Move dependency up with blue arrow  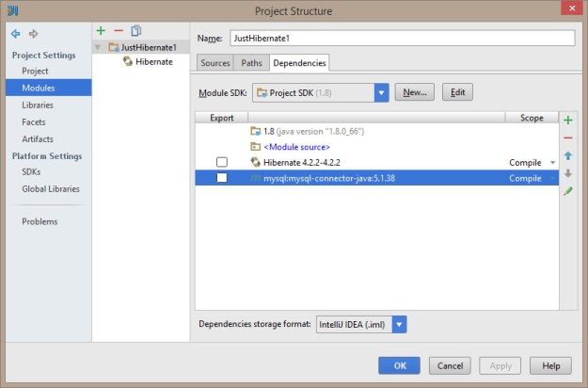click(x=567, y=155)
